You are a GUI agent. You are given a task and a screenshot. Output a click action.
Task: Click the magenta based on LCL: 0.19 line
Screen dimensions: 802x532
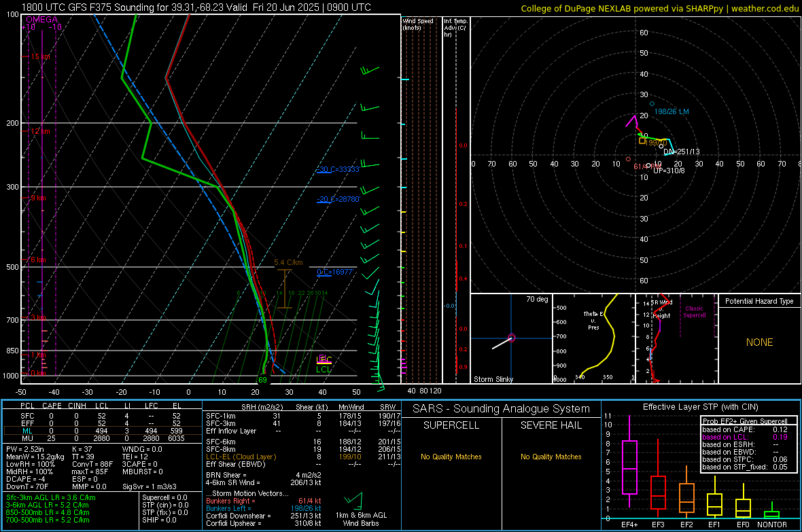(745, 437)
